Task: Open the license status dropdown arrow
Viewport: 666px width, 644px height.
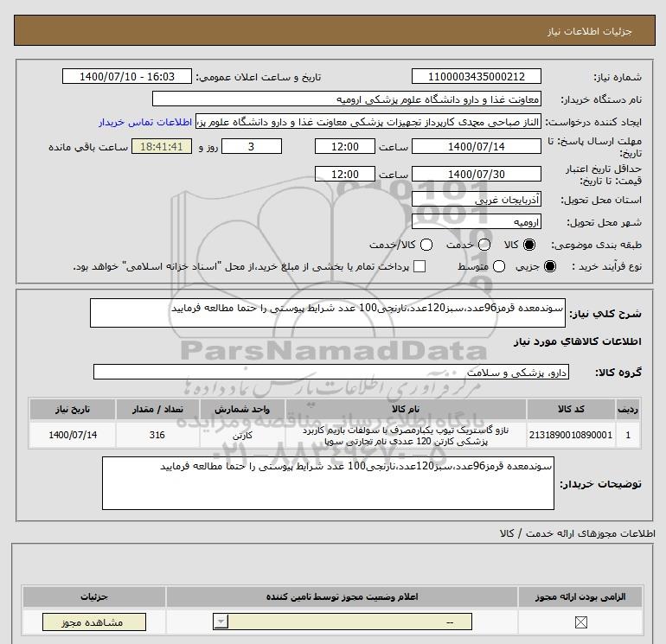Action: pos(221,622)
